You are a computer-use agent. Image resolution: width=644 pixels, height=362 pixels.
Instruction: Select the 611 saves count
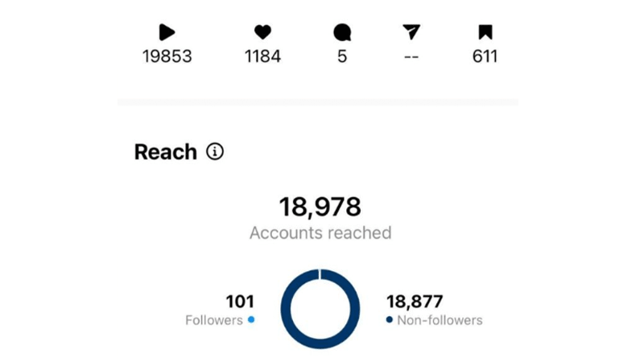pyautogui.click(x=485, y=56)
